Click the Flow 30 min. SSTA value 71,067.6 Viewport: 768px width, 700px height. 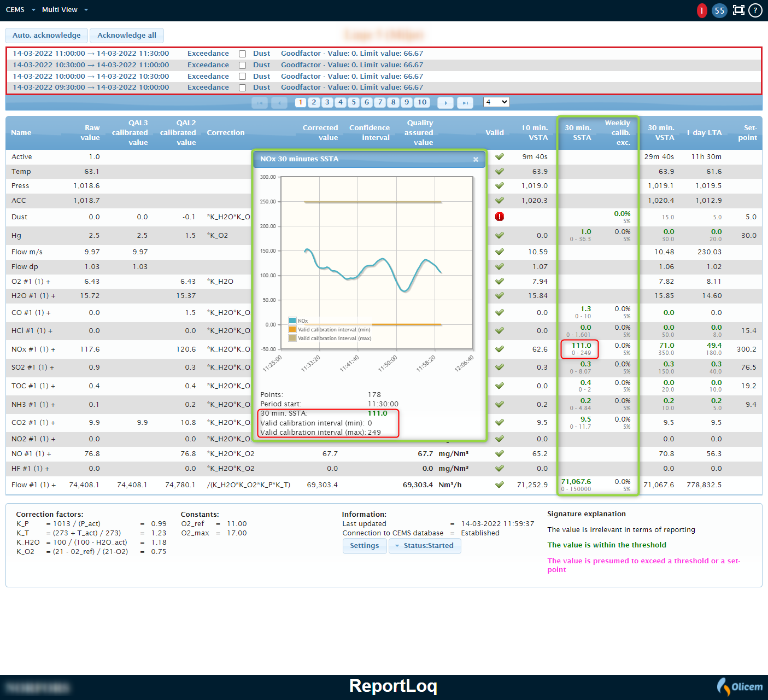tap(576, 482)
